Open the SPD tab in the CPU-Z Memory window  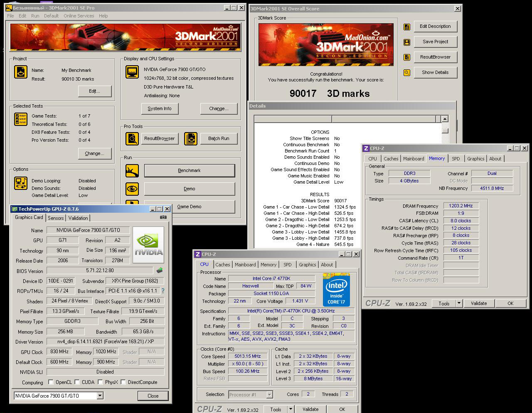[x=456, y=159]
